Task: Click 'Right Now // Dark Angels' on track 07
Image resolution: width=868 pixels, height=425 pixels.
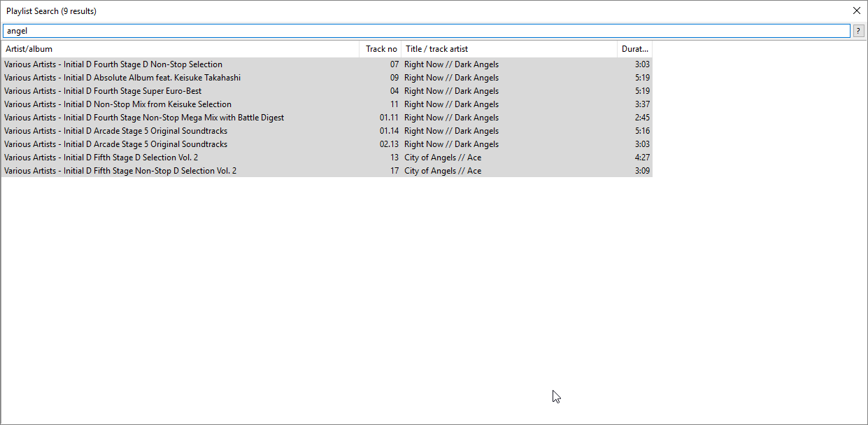Action: (451, 64)
